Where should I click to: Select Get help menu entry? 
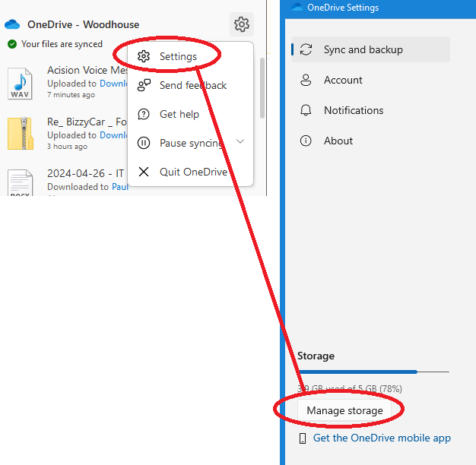point(191,115)
